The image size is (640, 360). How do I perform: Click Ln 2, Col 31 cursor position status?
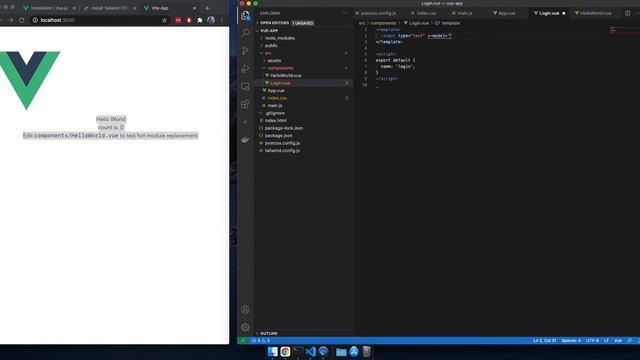click(544, 340)
